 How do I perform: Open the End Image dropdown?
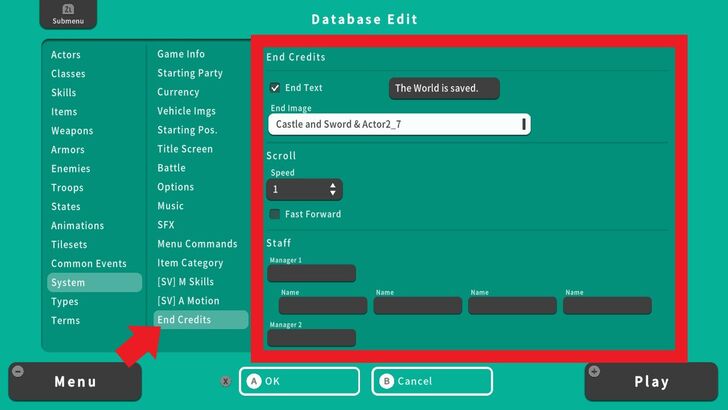tap(399, 124)
